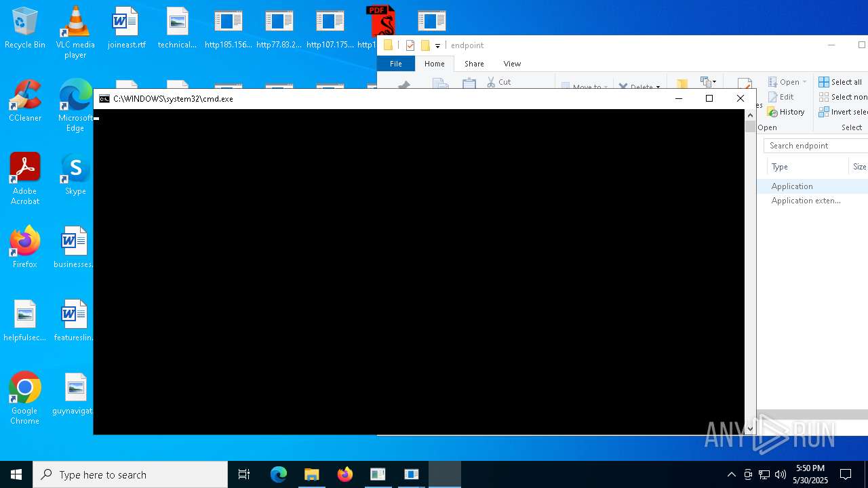Select the businesses Word document on desktop
This screenshot has width=868, height=488.
pyautogui.click(x=73, y=248)
